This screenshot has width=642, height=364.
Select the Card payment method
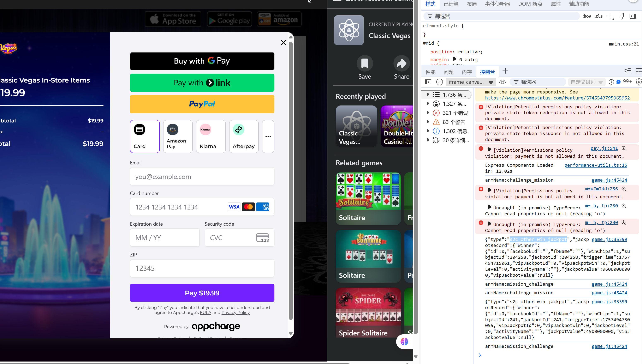tap(144, 136)
